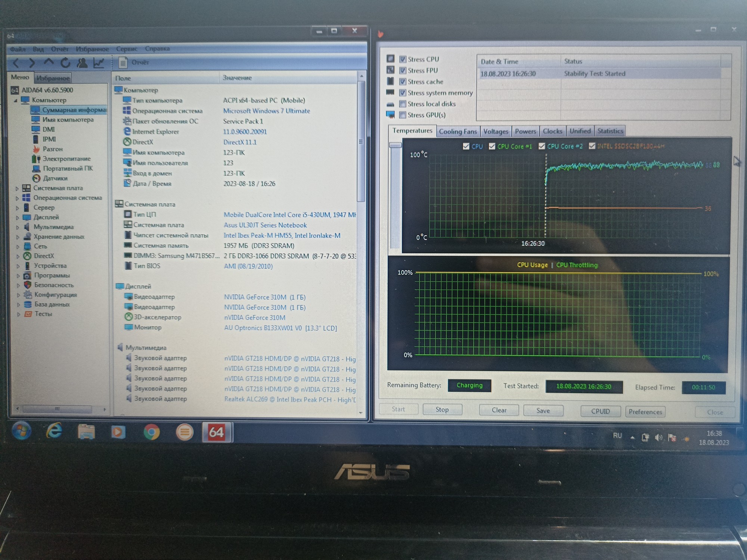This screenshot has width=747, height=560.
Task: Click the Up level arrow icon
Action: pos(49,62)
